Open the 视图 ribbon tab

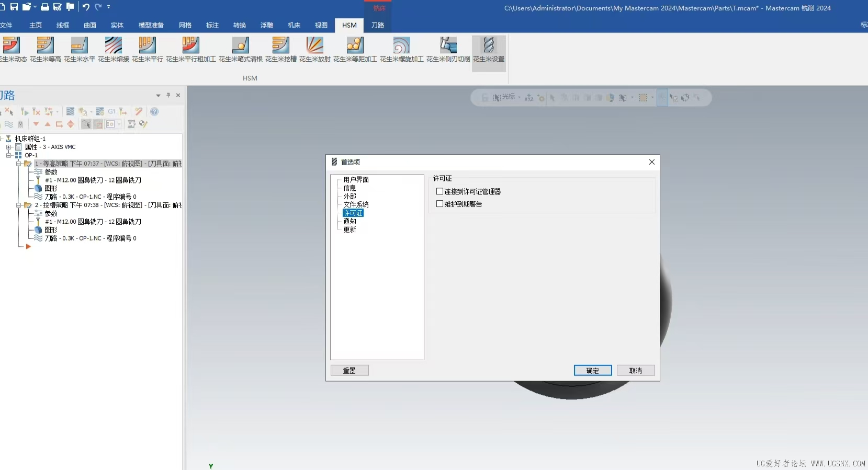(321, 25)
